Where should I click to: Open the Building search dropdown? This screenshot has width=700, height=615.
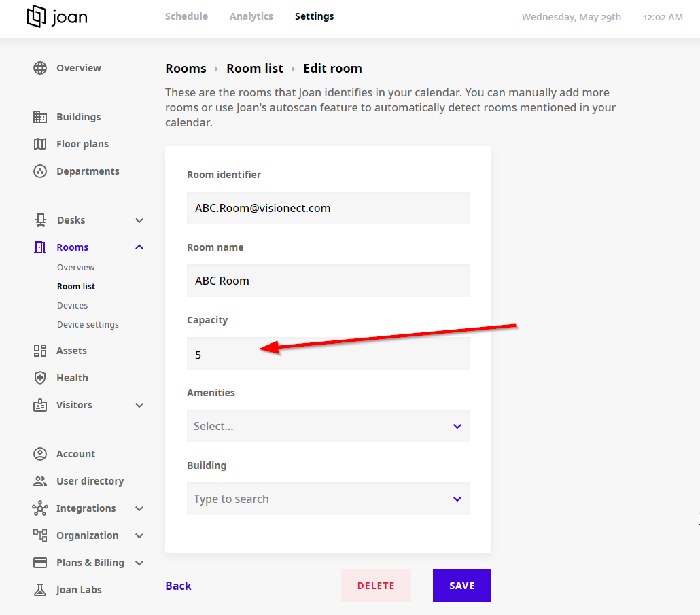point(328,499)
